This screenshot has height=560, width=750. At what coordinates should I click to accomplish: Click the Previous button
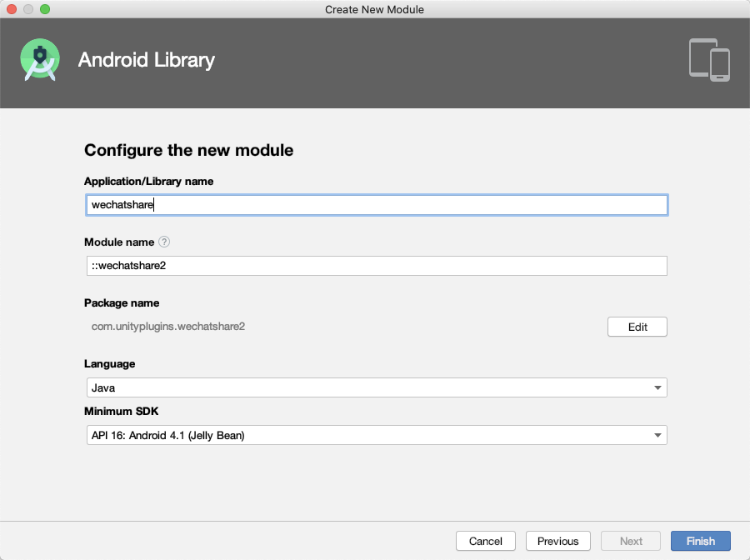click(x=557, y=541)
